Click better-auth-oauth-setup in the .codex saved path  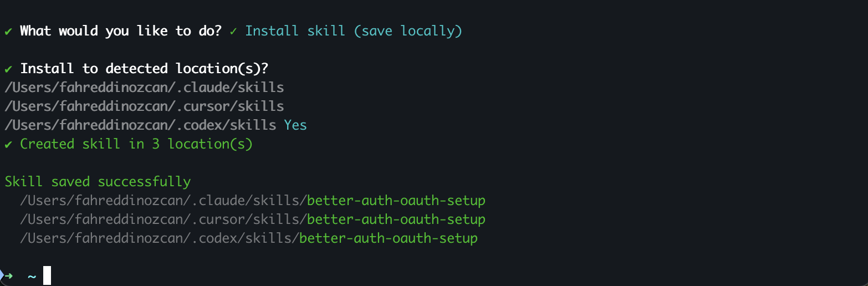click(389, 238)
